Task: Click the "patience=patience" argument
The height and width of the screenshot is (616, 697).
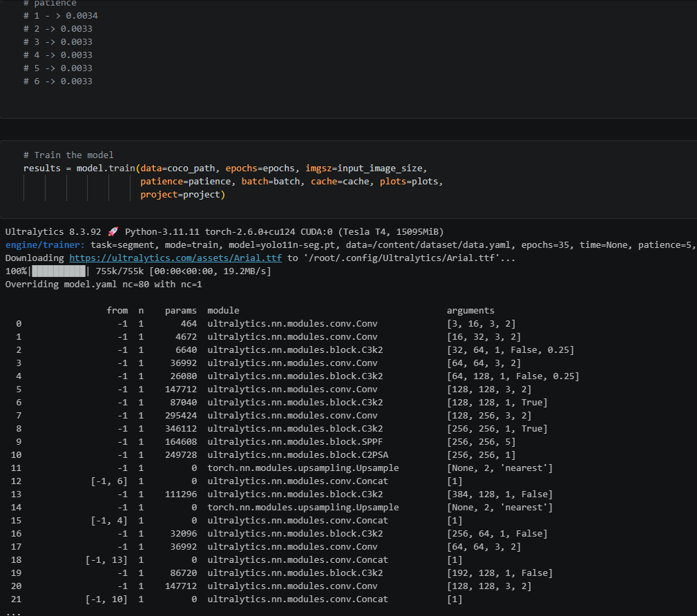Action: tap(186, 182)
